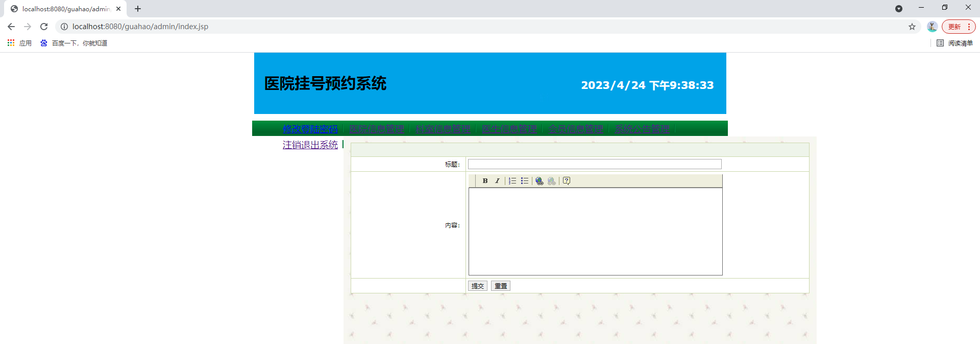Image resolution: width=980 pixels, height=344 pixels.
Task: Open 系统公告管理 menu link
Action: click(642, 129)
